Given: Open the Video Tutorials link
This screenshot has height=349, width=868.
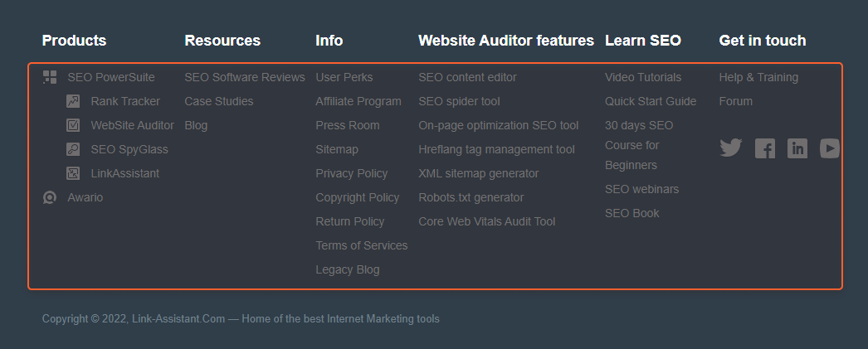Looking at the screenshot, I should pos(643,77).
